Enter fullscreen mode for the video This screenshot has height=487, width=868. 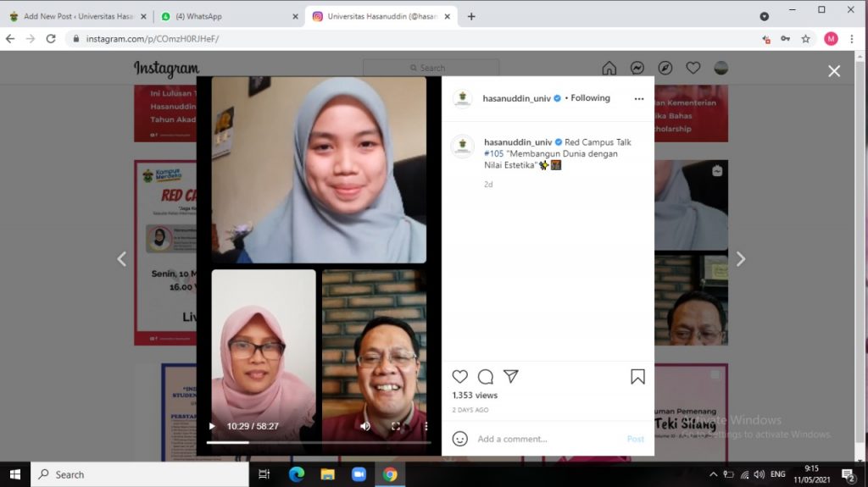pyautogui.click(x=396, y=426)
